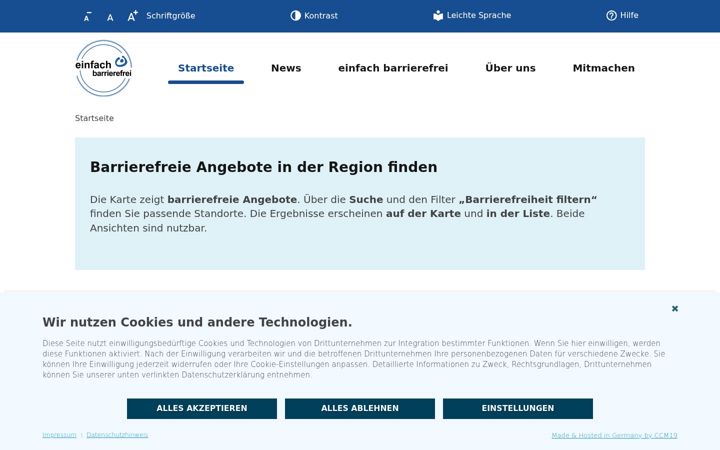The width and height of the screenshot is (720, 450).
Task: Reset font size with normal A icon
Action: [x=110, y=17]
